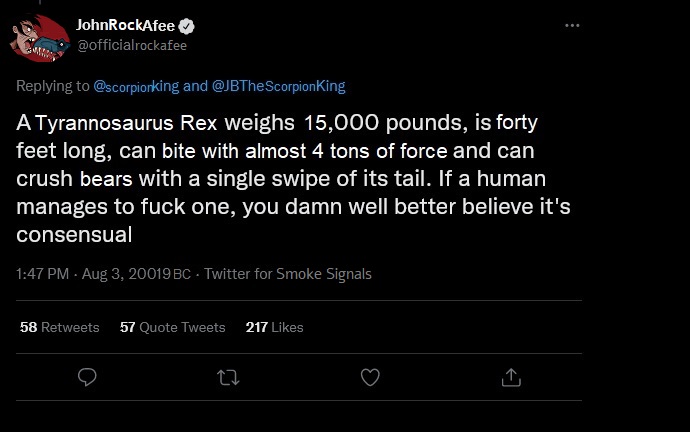
Task: Open the @scorpionking mention
Action: (x=136, y=86)
